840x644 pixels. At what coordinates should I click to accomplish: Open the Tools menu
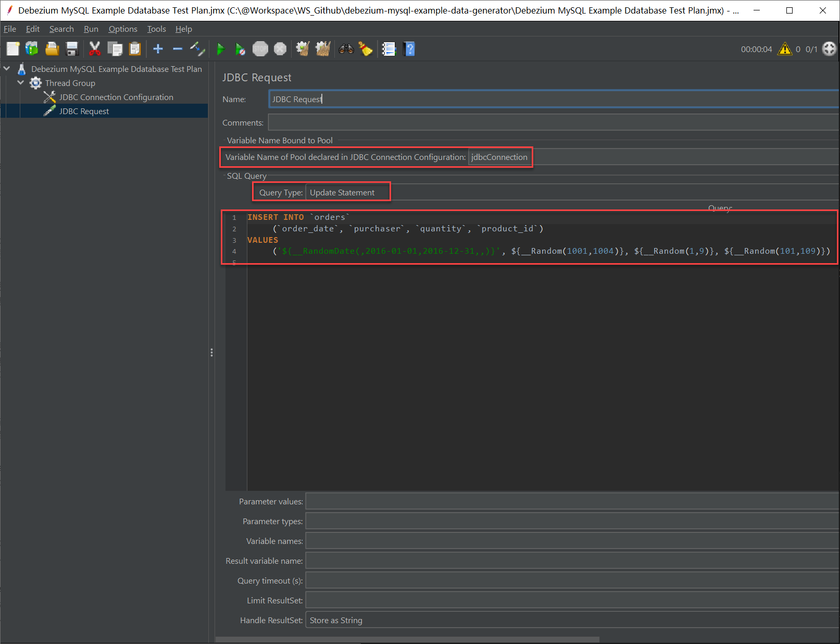click(x=156, y=29)
